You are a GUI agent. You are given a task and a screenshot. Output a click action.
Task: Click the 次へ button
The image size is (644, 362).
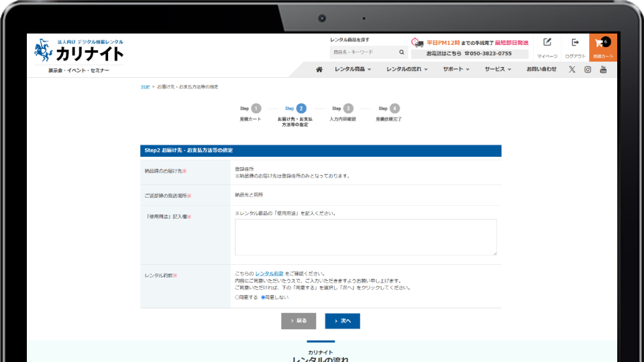pos(343,321)
